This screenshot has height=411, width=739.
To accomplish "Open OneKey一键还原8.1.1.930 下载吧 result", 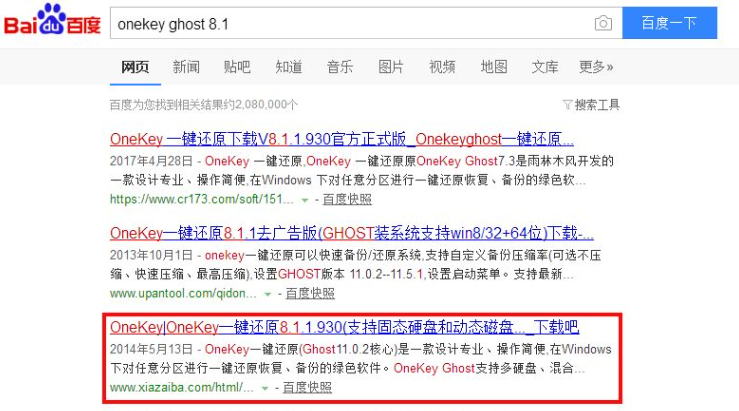I will [345, 327].
